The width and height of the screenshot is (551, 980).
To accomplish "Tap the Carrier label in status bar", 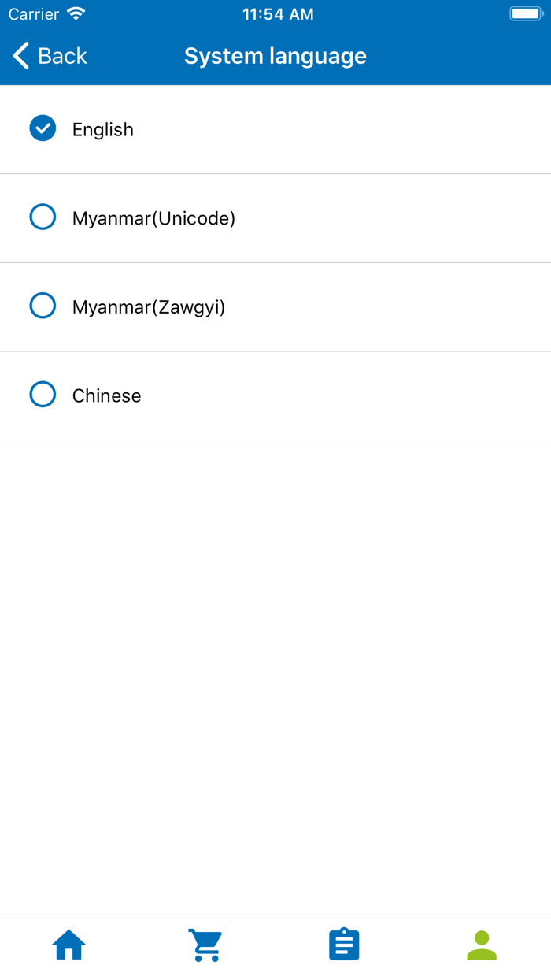I will pos(33,13).
